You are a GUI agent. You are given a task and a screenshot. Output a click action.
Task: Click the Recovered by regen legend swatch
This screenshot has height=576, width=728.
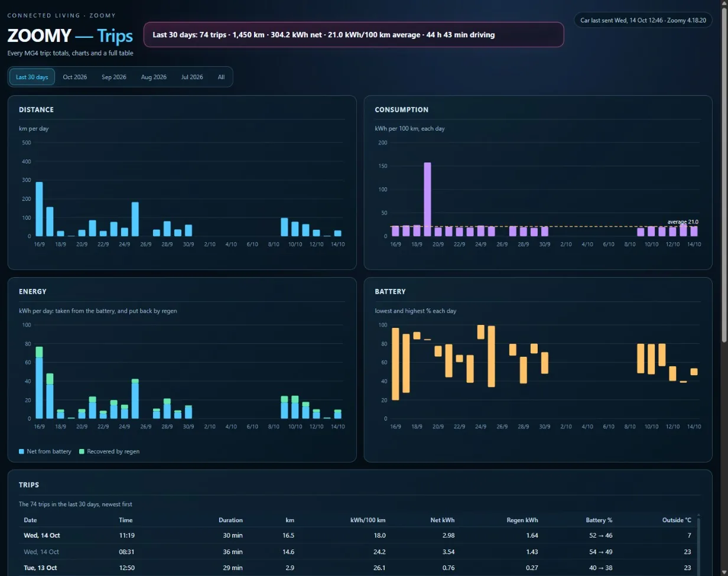pos(82,451)
